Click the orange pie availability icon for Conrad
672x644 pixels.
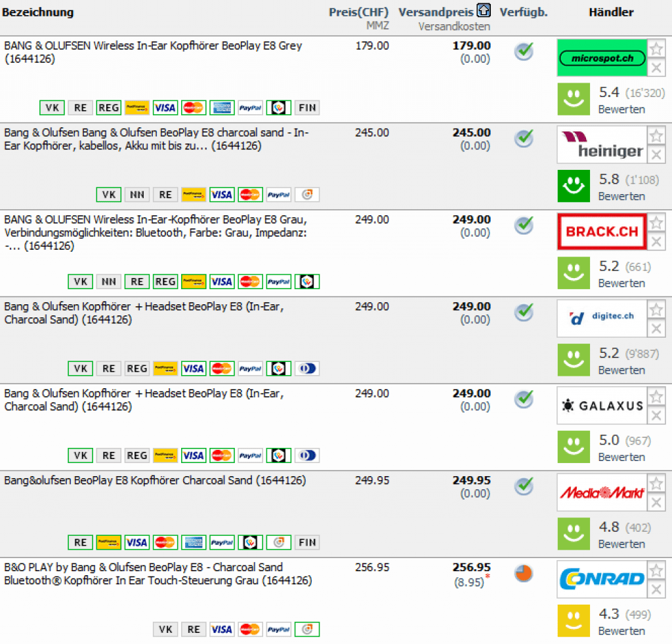524,573
